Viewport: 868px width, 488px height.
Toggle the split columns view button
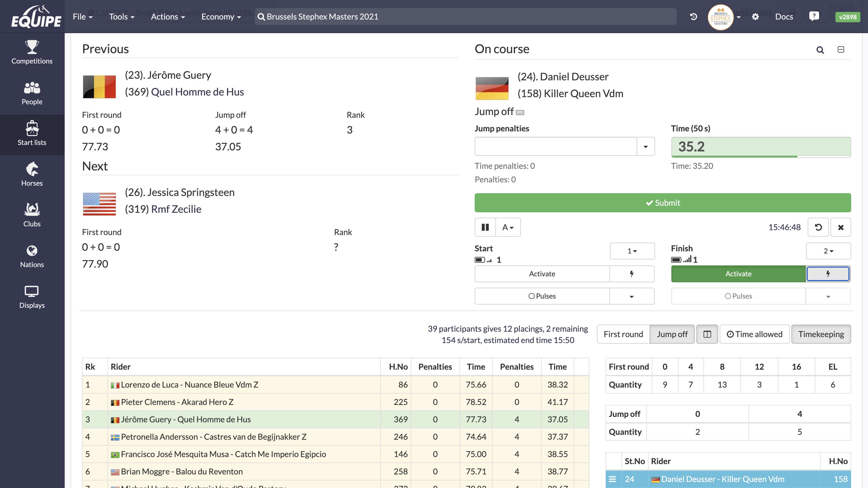[x=707, y=334]
